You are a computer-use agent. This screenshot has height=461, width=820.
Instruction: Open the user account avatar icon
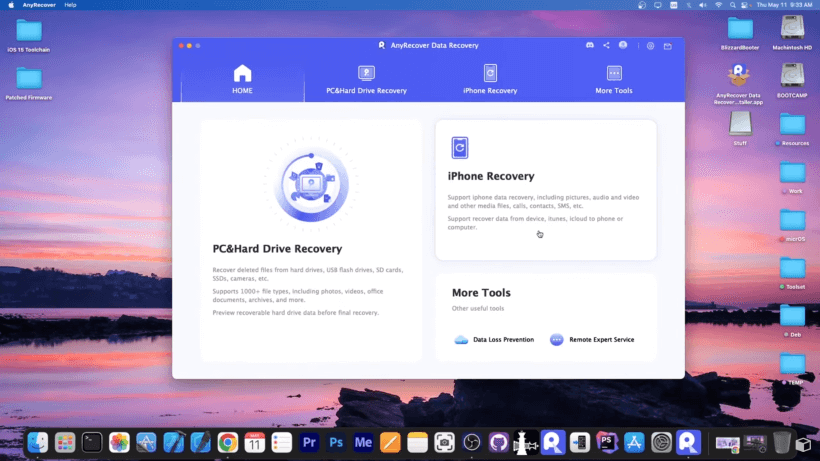coord(623,45)
